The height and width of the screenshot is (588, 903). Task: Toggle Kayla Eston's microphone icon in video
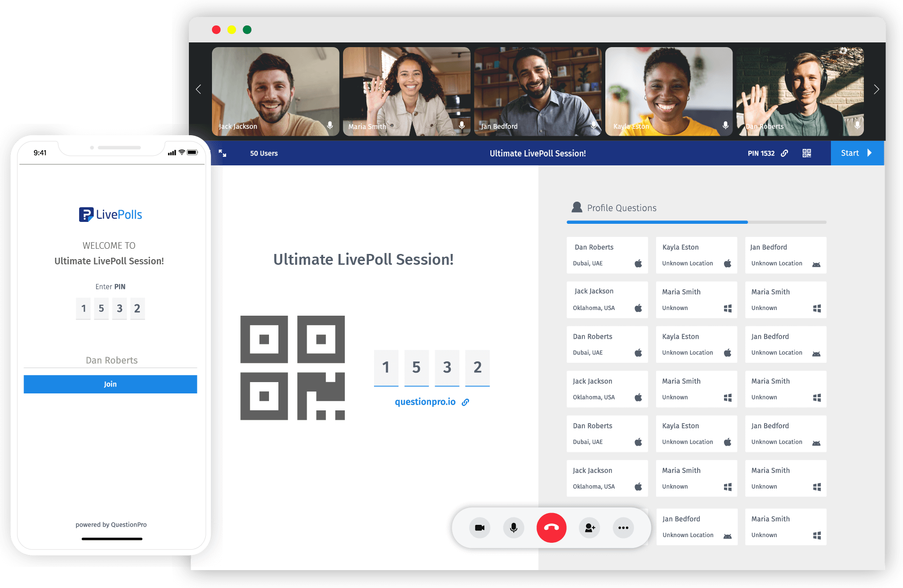[x=725, y=125]
